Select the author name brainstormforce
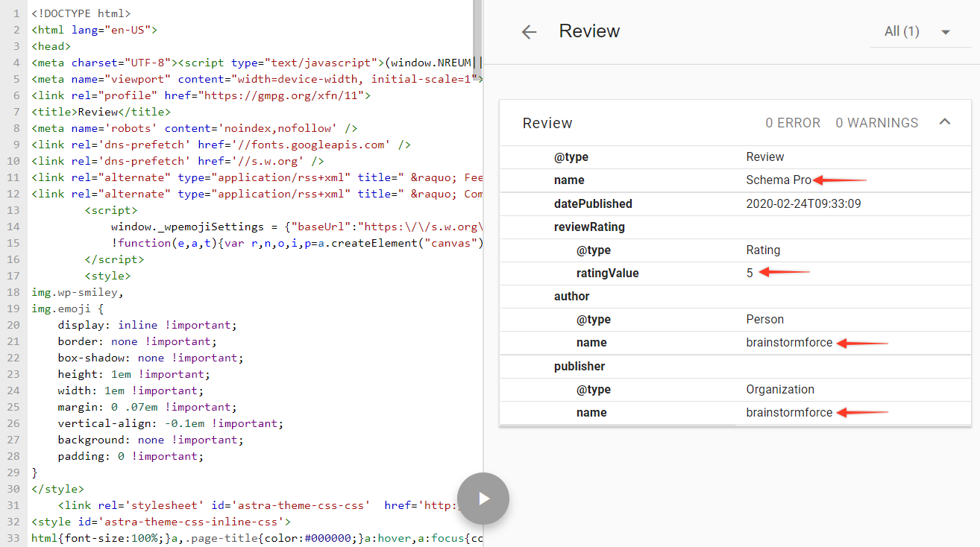 [789, 343]
